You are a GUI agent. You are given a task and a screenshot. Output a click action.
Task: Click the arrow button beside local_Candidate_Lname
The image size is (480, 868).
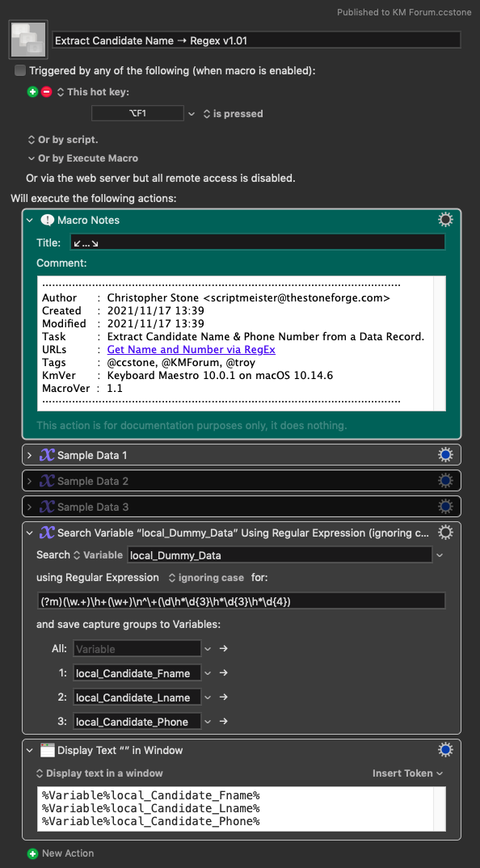223,697
